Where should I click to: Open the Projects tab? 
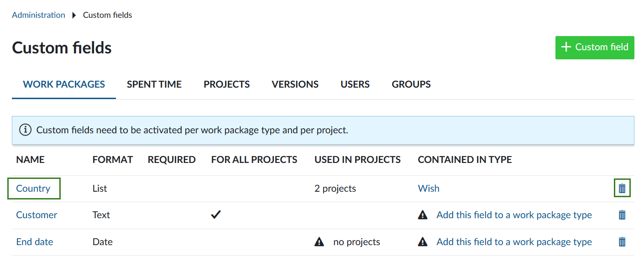226,84
